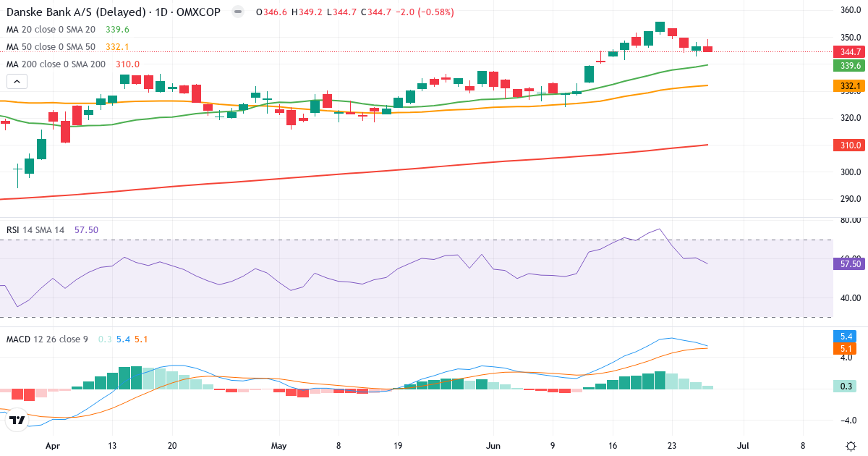Click the May label on time axis
The height and width of the screenshot is (456, 868).
(279, 447)
